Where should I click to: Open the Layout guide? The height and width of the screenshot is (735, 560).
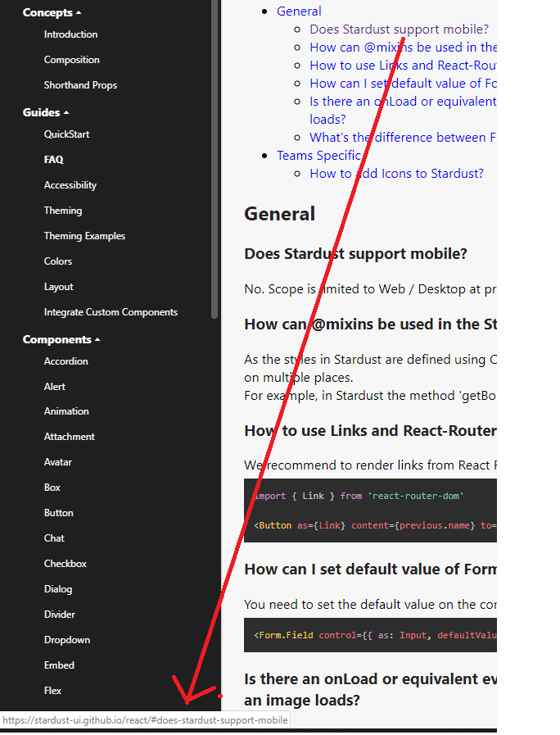click(58, 287)
